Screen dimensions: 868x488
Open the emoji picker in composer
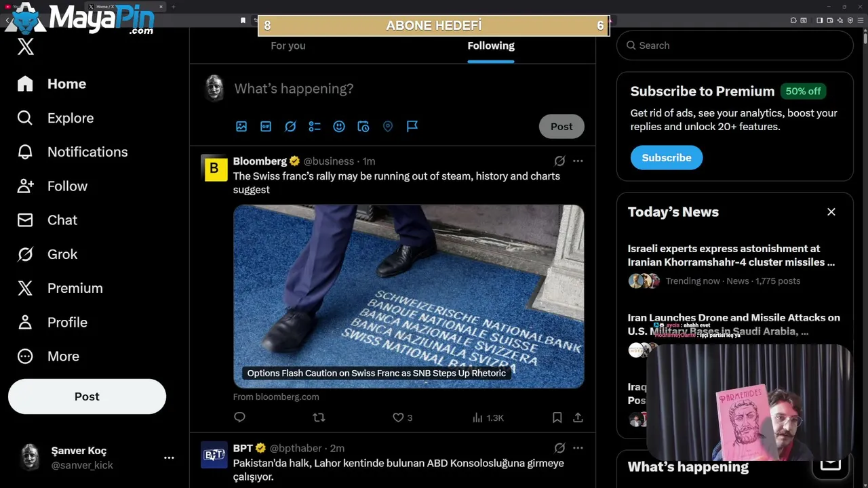[339, 126]
